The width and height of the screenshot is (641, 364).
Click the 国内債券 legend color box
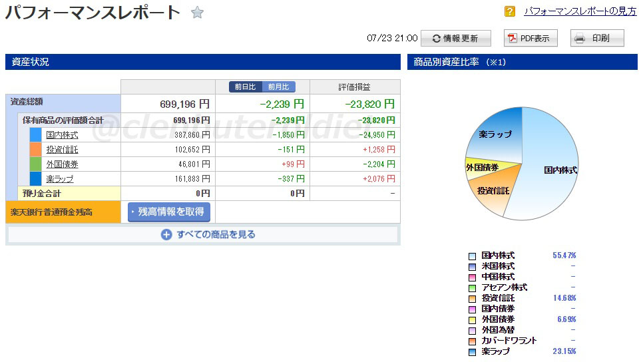click(472, 309)
